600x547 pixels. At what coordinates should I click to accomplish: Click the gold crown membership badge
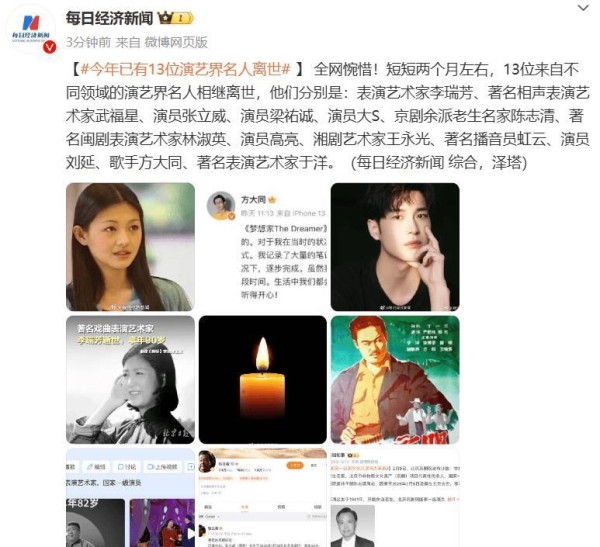(176, 18)
